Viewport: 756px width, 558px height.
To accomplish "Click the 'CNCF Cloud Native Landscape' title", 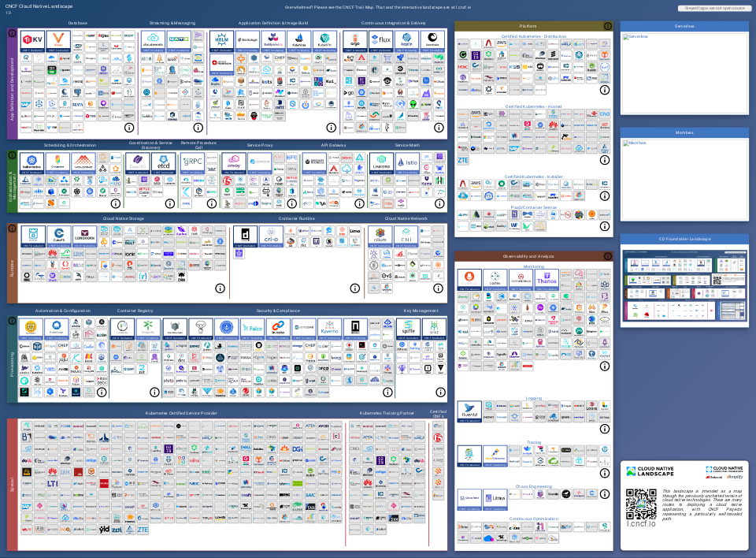I will pos(39,6).
